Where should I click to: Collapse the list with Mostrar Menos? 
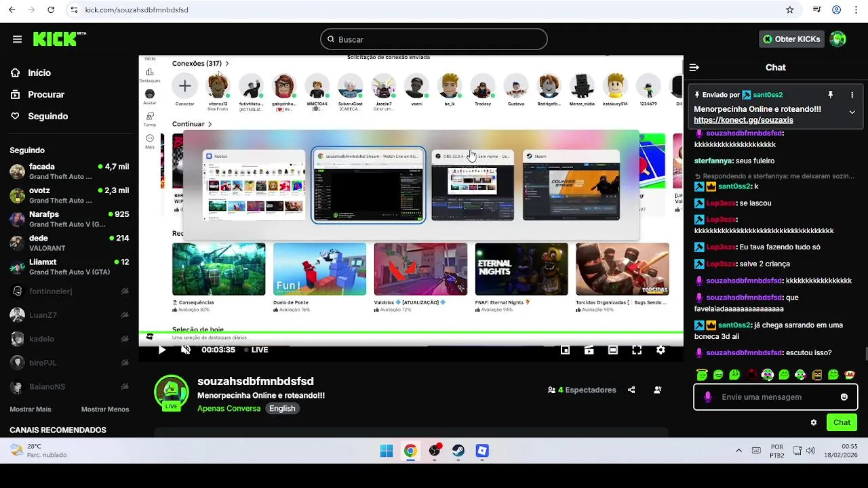click(x=105, y=409)
